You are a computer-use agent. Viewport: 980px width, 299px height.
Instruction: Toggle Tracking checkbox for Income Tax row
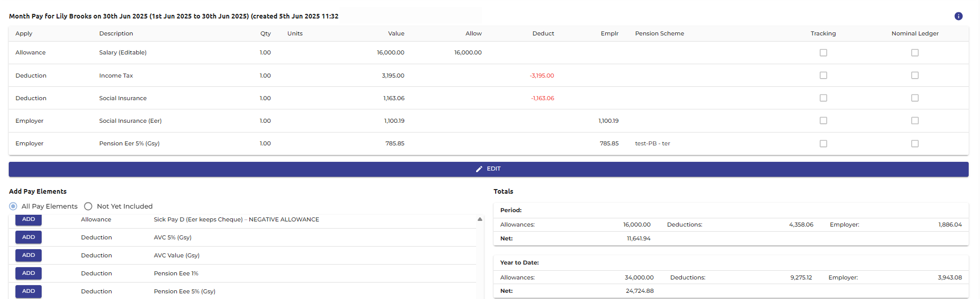pyautogui.click(x=823, y=76)
